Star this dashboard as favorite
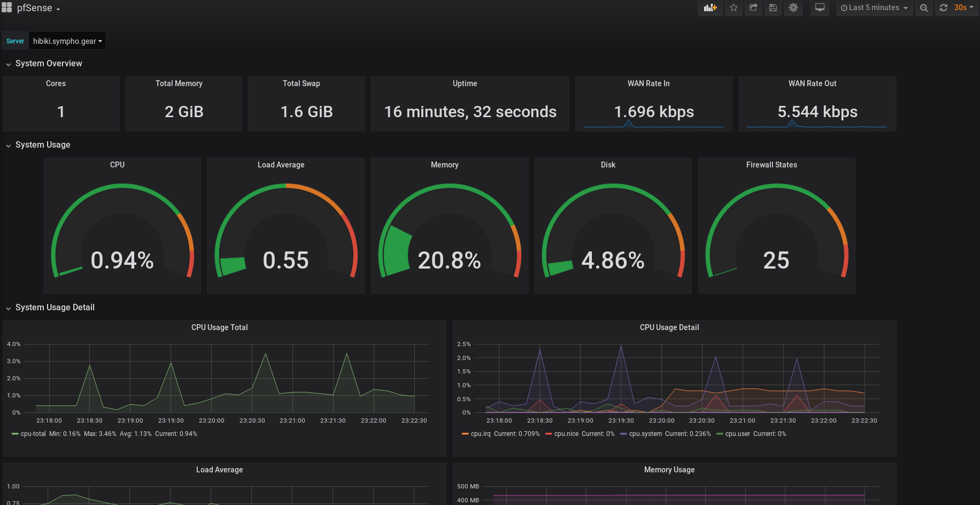This screenshot has width=980, height=505. 734,8
